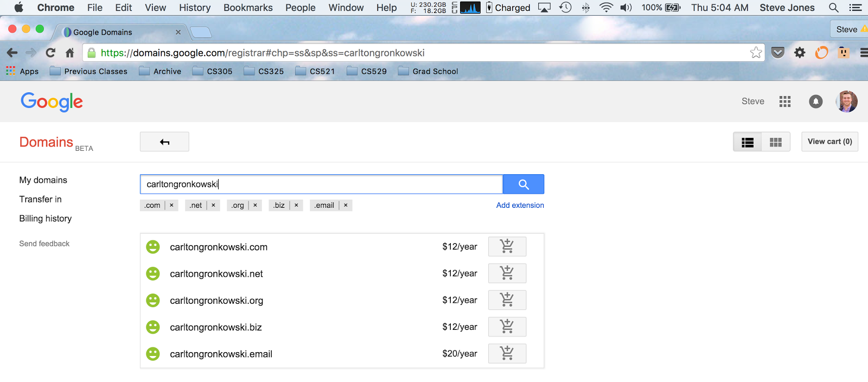This screenshot has width=868, height=382.
Task: Go back with the Domains back arrow button
Action: coord(164,142)
